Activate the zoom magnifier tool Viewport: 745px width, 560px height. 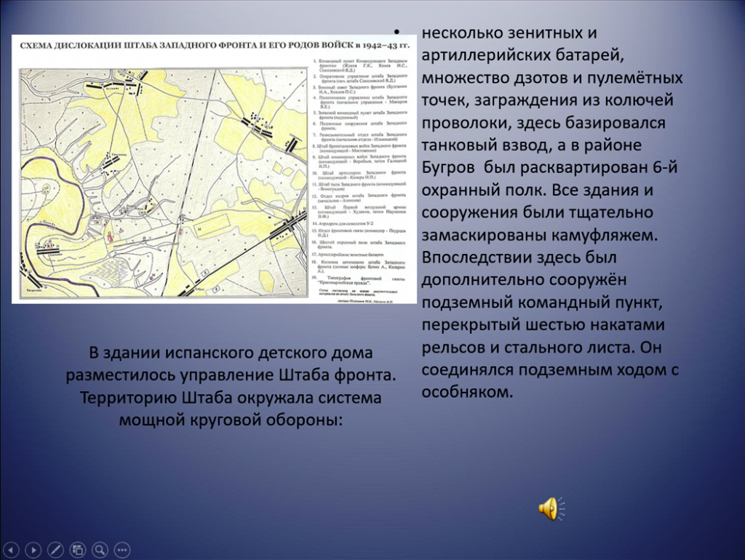pos(100,549)
